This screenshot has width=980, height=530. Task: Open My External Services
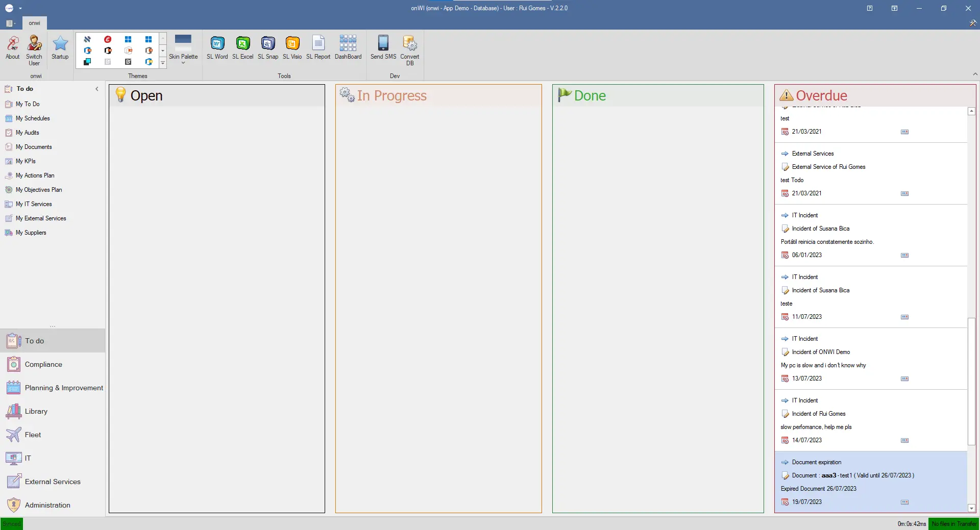coord(41,218)
